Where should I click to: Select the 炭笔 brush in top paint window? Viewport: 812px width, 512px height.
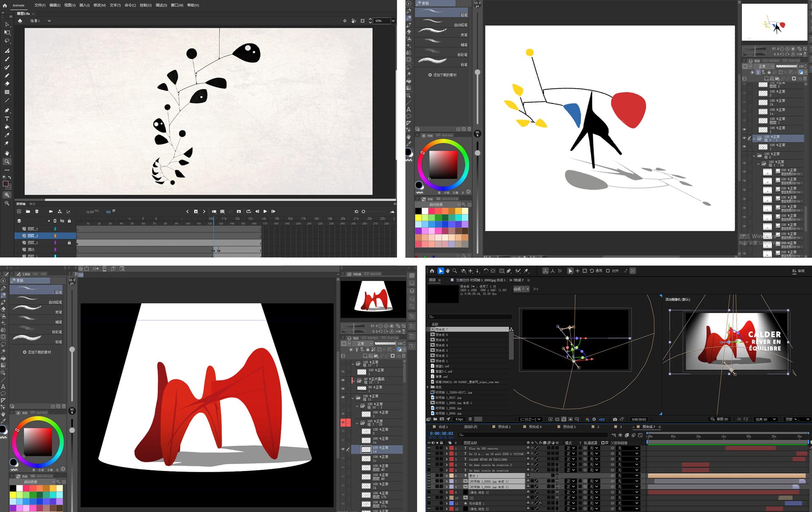442,32
